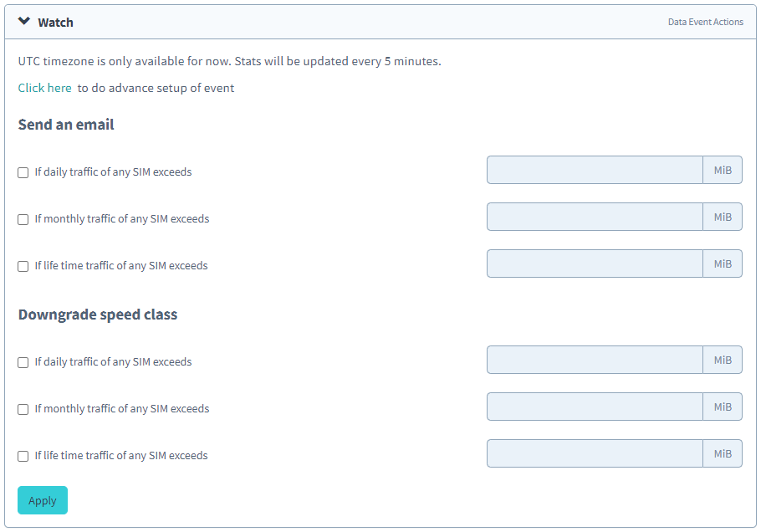This screenshot has width=761, height=532.
Task: Open the 'Click here' advance setup link
Action: 45,88
